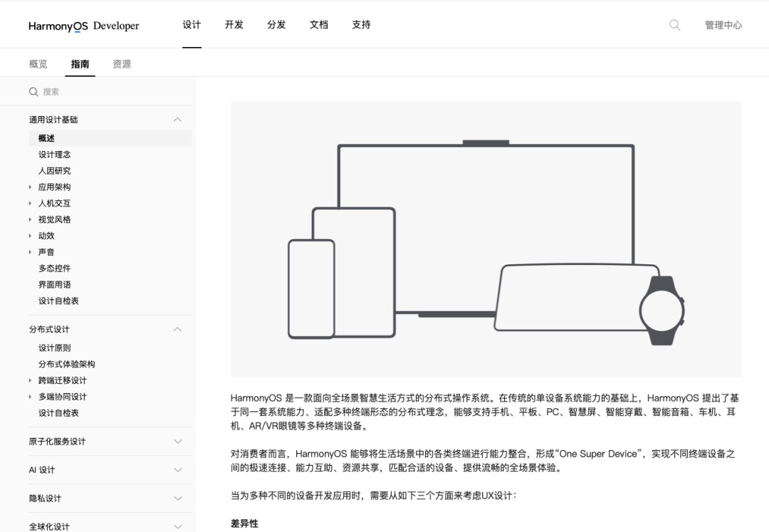Open the 多态控件 page in sidebar
Image resolution: width=769 pixels, height=532 pixels.
click(x=55, y=268)
